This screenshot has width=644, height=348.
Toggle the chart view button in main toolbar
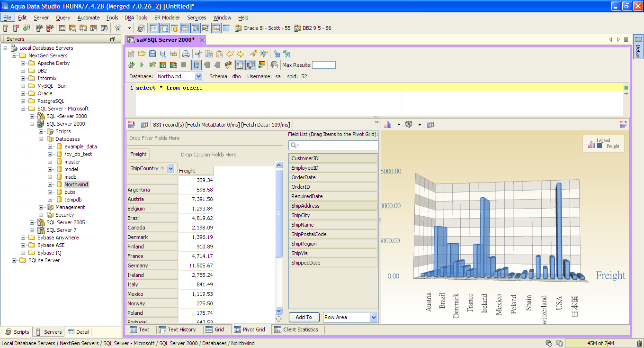[216, 28]
